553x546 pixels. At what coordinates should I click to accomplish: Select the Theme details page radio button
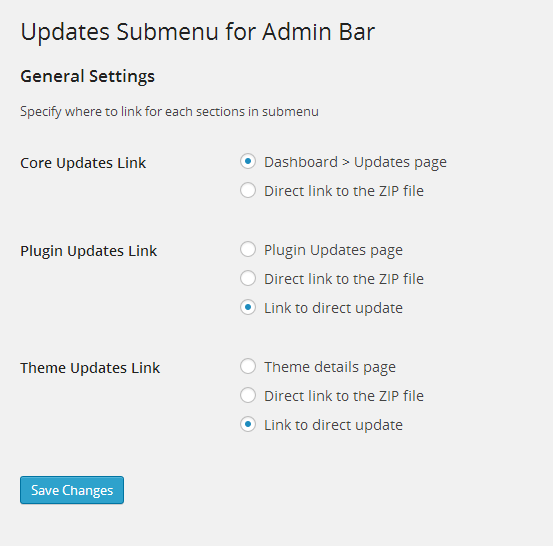[x=248, y=366]
